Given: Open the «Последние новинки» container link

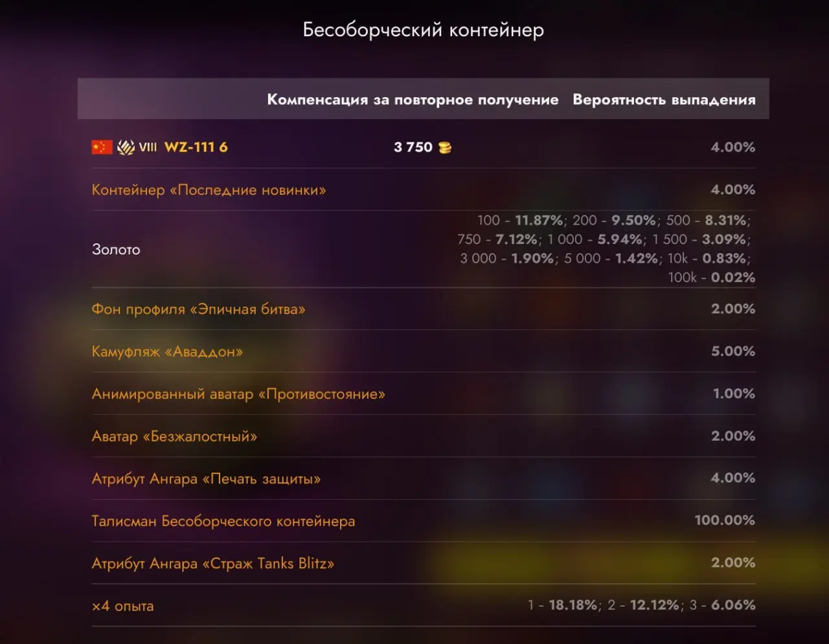Looking at the screenshot, I should click(209, 190).
